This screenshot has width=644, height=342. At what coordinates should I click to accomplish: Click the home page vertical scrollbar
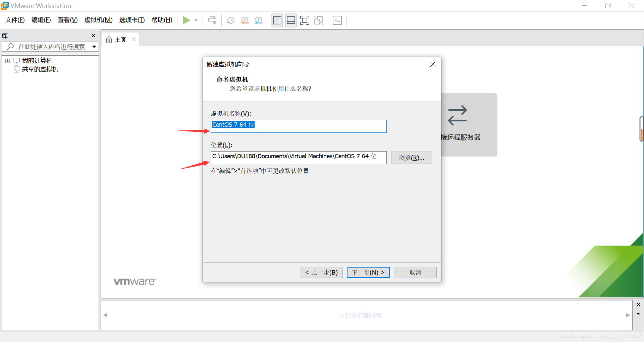pos(641,129)
